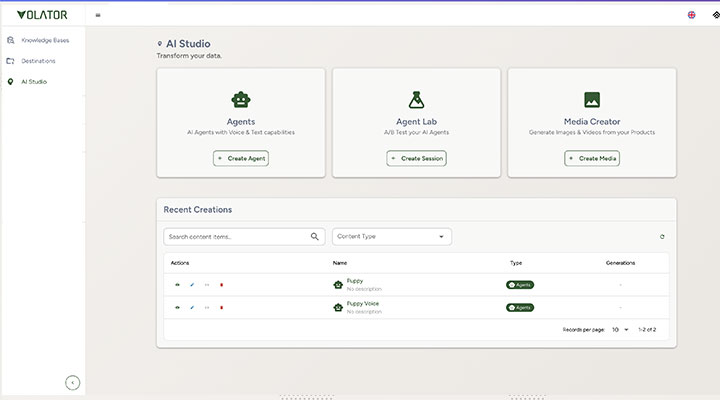Collapse the sidebar with the chevron button
Image resolution: width=720 pixels, height=400 pixels.
(72, 382)
